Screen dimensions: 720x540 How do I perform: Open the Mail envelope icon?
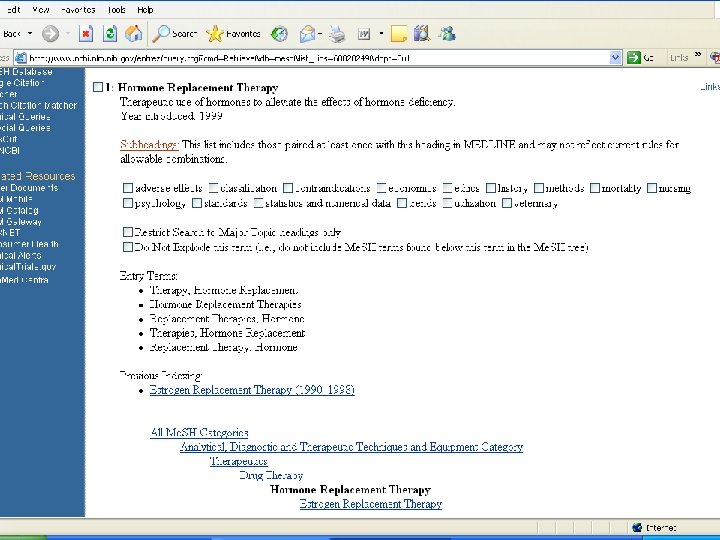click(307, 34)
